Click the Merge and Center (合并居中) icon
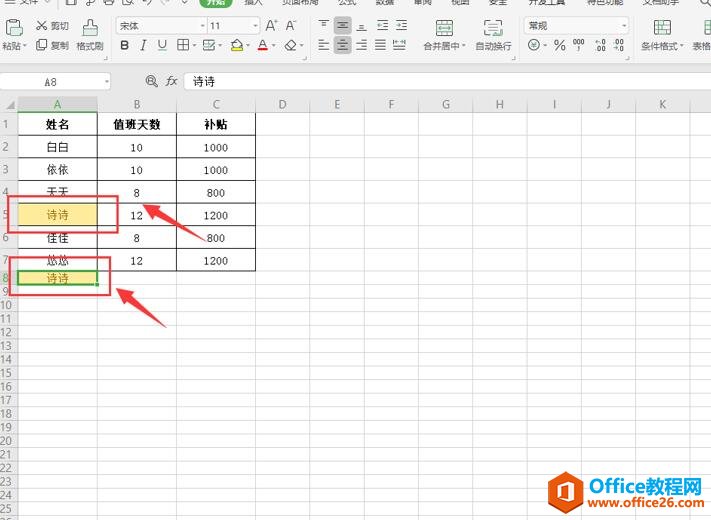711x520 pixels. pyautogui.click(x=444, y=28)
